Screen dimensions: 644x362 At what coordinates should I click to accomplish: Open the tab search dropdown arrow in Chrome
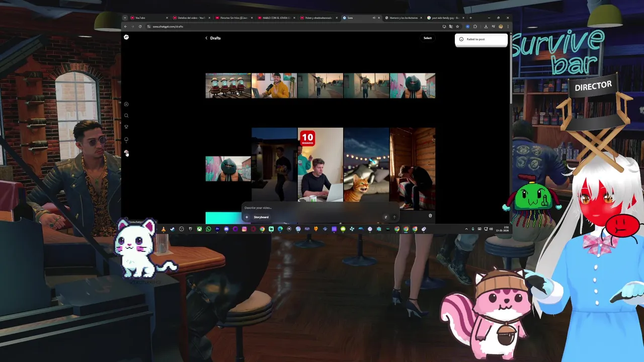pos(125,18)
